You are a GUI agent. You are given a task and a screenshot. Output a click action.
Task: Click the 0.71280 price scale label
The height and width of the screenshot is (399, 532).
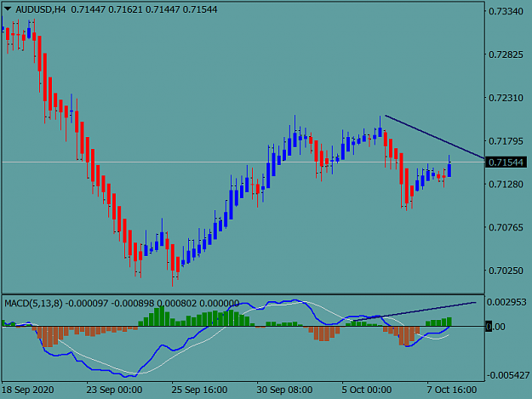pos(506,184)
